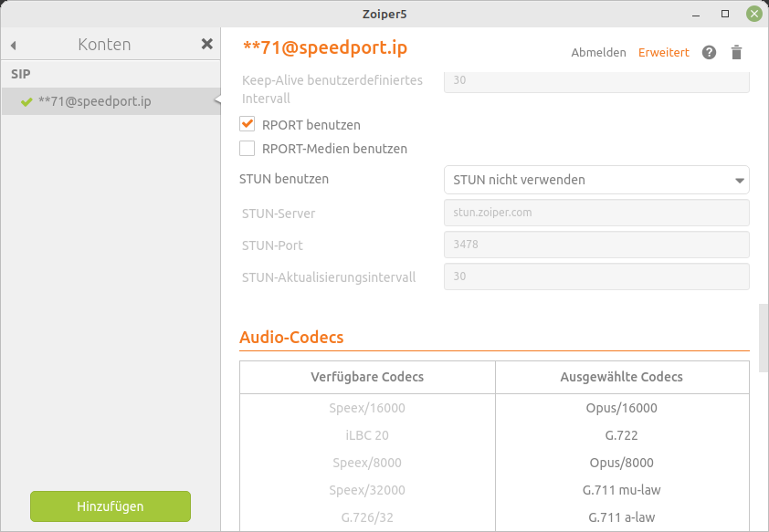This screenshot has height=532, width=769.
Task: Select the **71@speedport.ip account in sidebar
Action: point(111,101)
